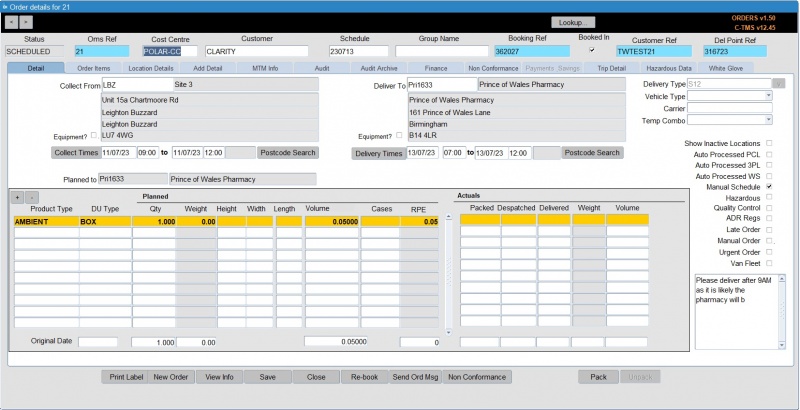Click the Customer Ref field TWTEST21
This screenshot has height=410, width=800.
pos(654,51)
